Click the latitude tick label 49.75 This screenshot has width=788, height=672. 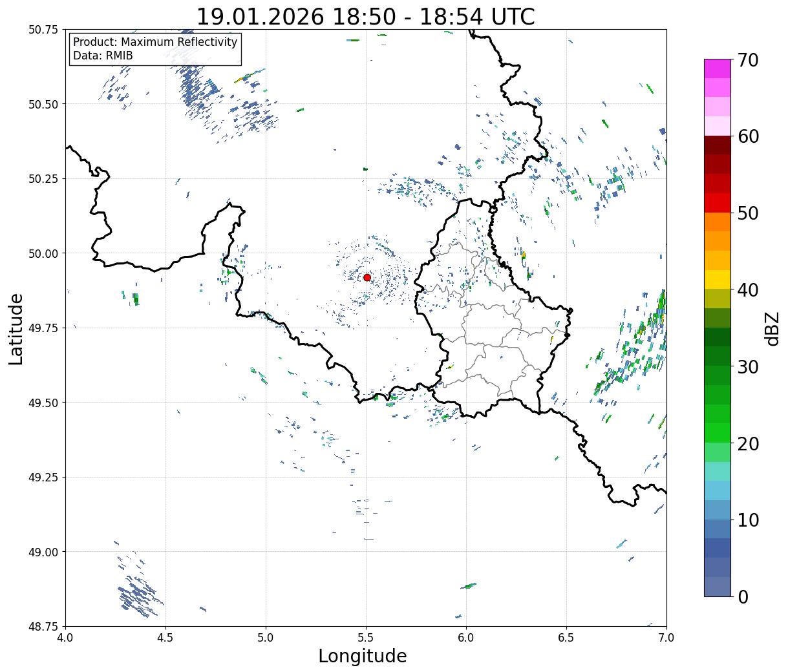pos(43,328)
